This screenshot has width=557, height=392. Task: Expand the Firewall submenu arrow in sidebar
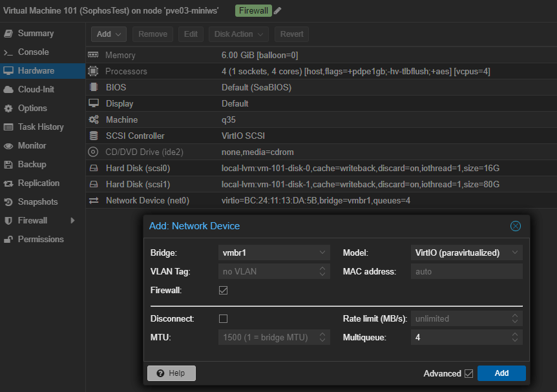(x=72, y=220)
